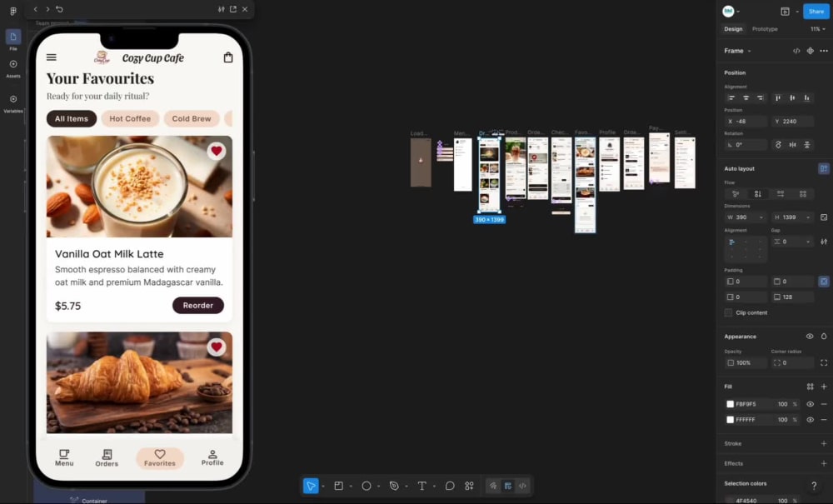Unfavorite the Vanilla Oat Milk Latte heart
The height and width of the screenshot is (504, 833).
pyautogui.click(x=217, y=151)
